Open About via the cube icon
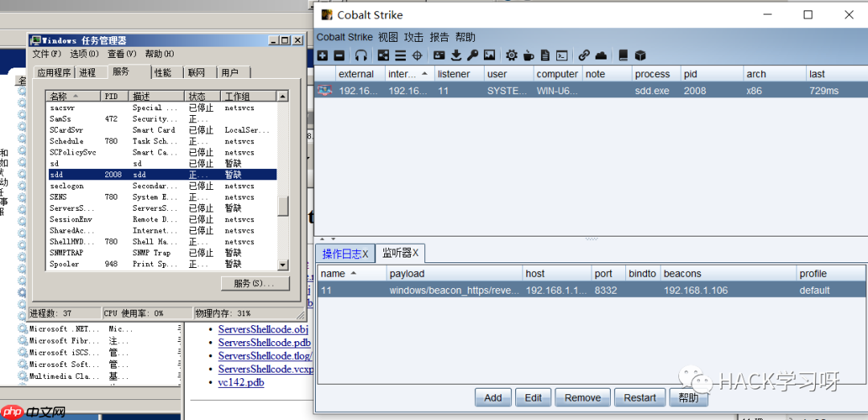The image size is (868, 420). pyautogui.click(x=641, y=56)
